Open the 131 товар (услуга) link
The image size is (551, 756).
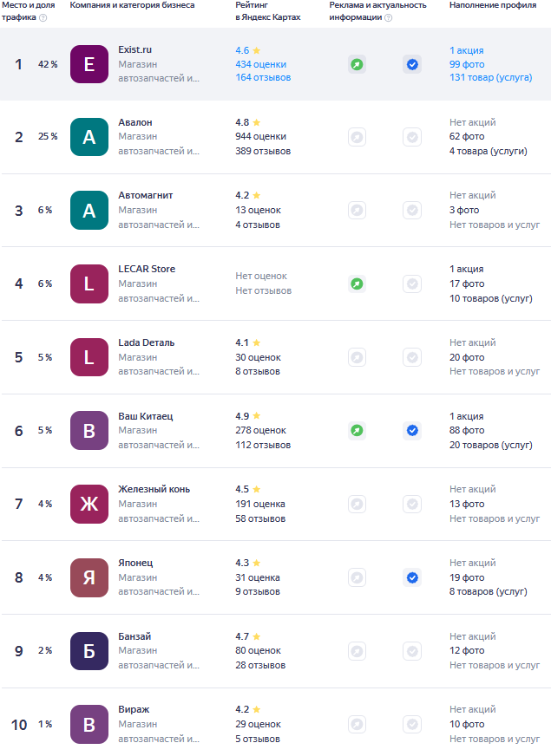(490, 78)
